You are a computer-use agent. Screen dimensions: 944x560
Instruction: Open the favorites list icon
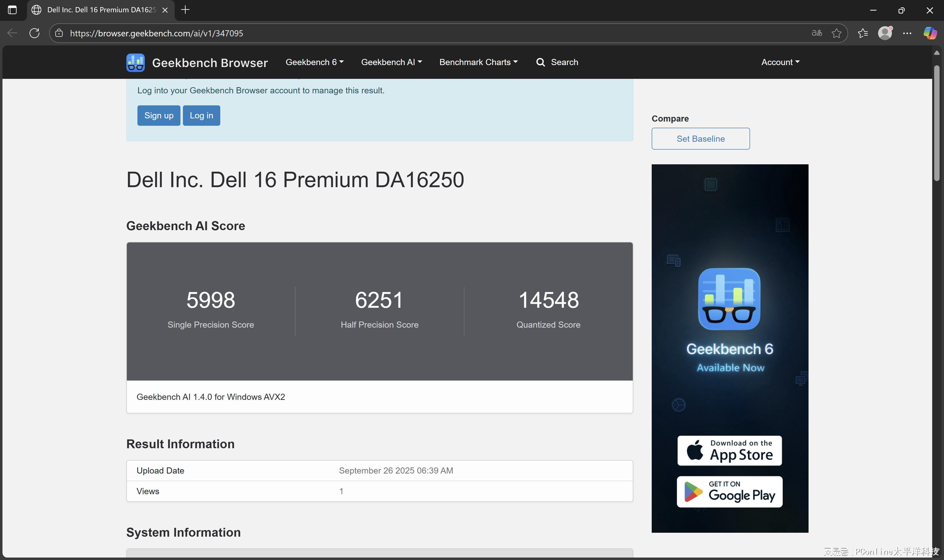863,33
